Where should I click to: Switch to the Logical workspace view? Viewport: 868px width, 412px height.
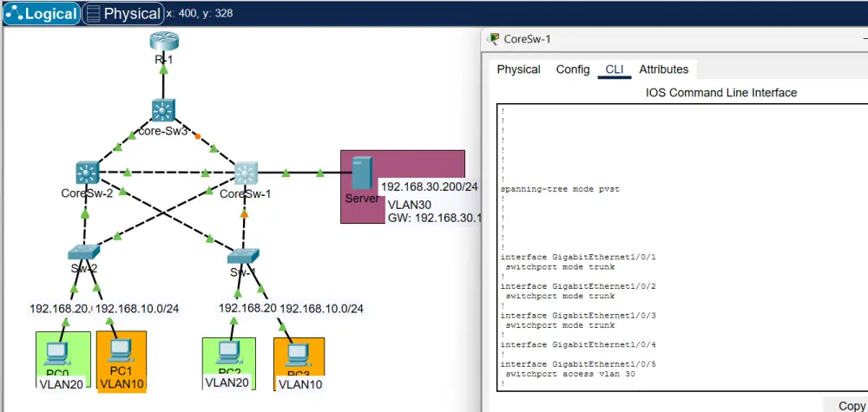(x=42, y=13)
